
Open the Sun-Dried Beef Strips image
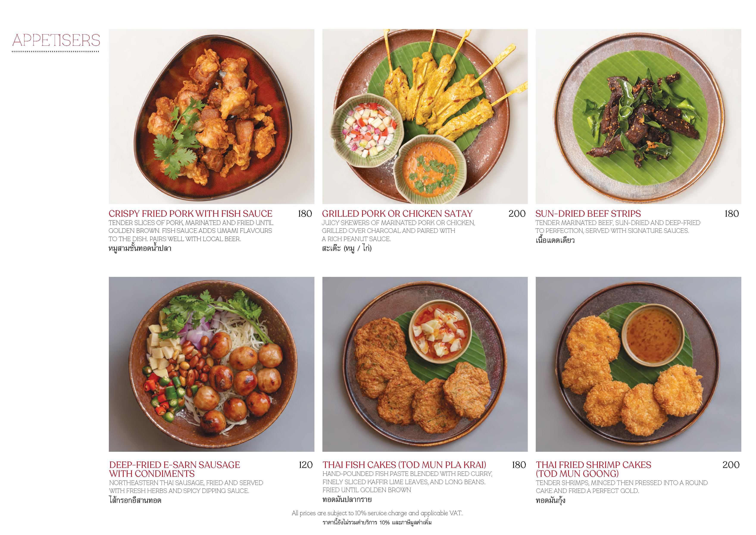point(638,116)
